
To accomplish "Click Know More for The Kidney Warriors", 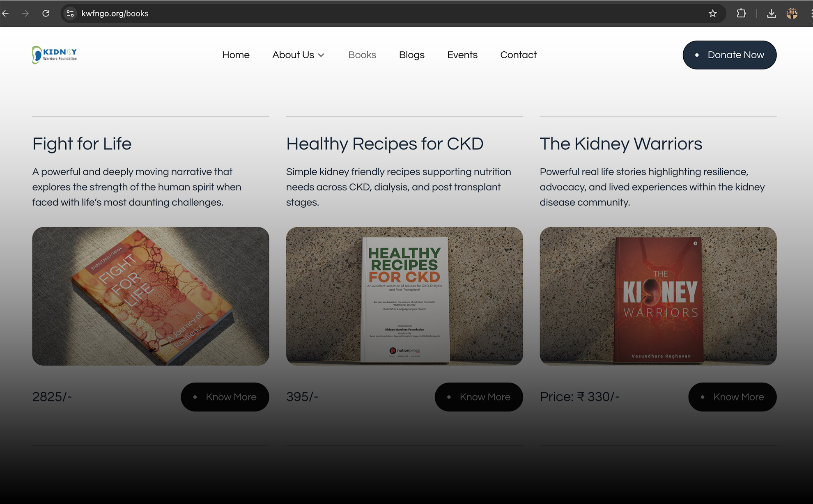I will [733, 397].
